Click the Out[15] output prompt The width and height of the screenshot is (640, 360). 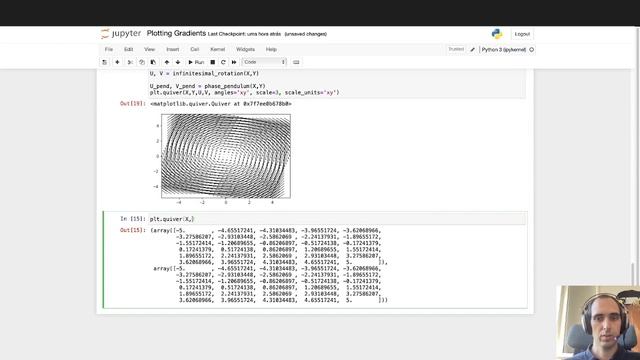click(133, 230)
